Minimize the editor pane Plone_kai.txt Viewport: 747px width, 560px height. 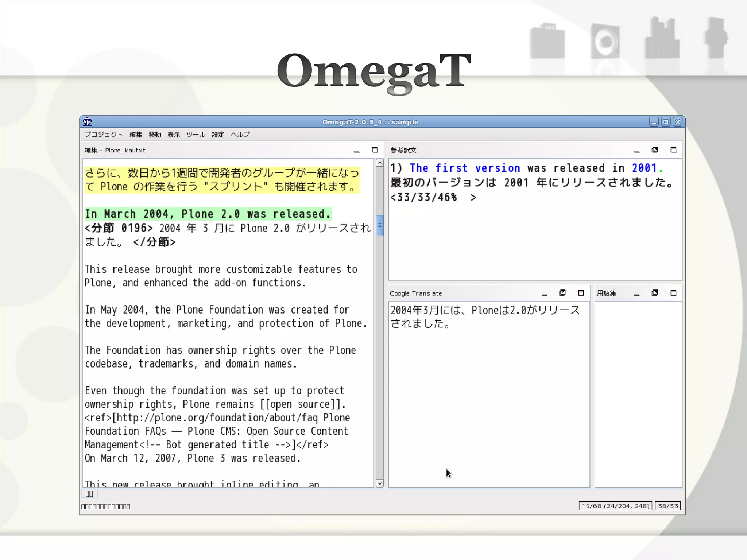356,151
